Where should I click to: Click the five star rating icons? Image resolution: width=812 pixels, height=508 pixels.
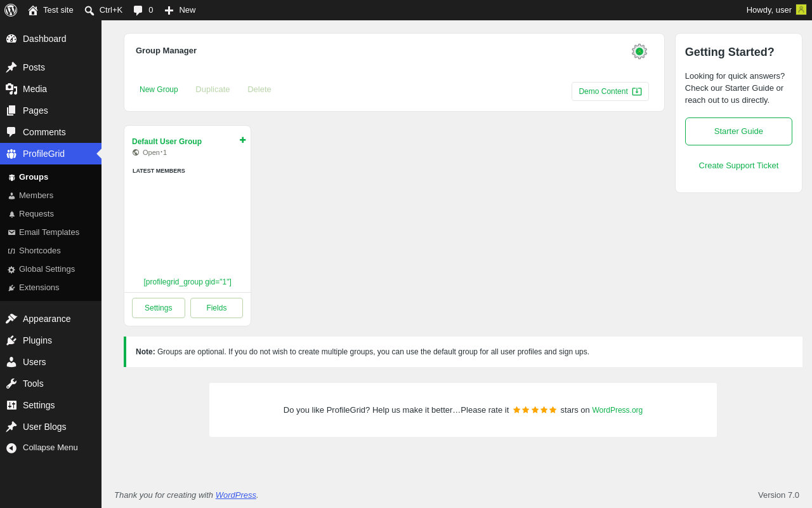pos(535,410)
